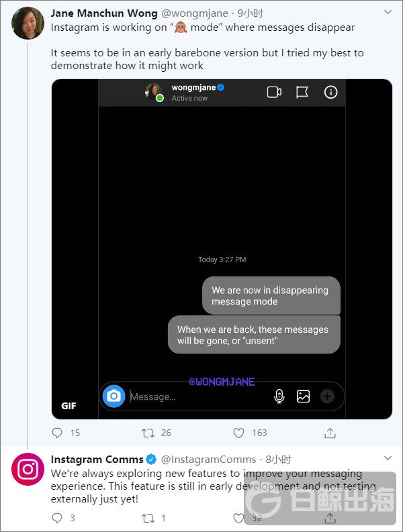This screenshot has height=532, width=403.
Task: Click the flag icon in chat header
Action: [302, 93]
